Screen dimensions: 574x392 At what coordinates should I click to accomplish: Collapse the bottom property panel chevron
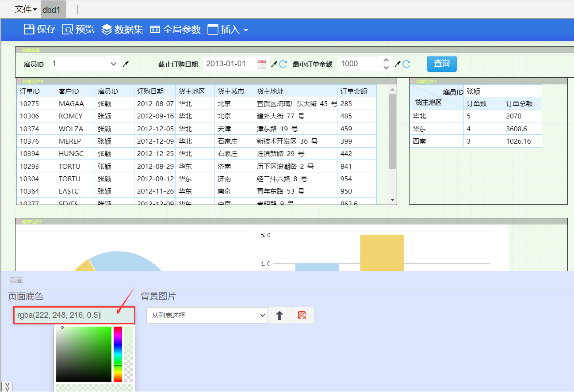pos(7,387)
